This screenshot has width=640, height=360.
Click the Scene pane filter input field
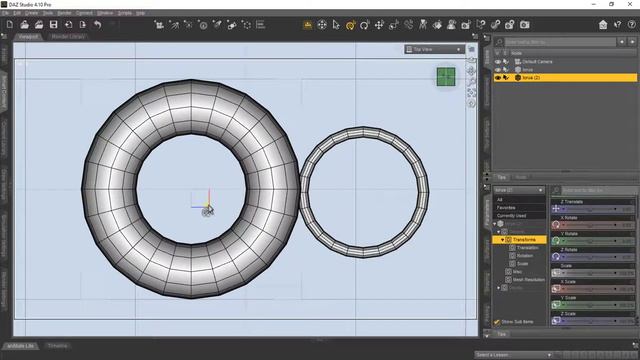[560, 42]
